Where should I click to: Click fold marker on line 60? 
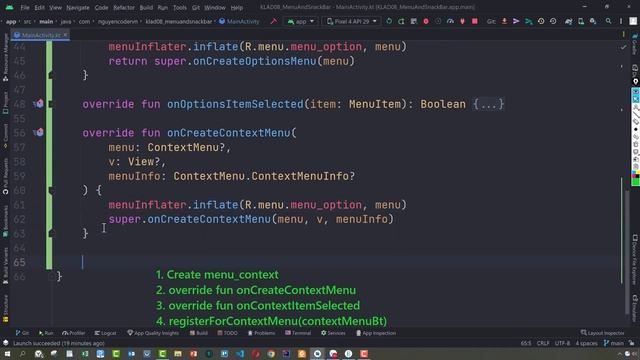(51, 190)
